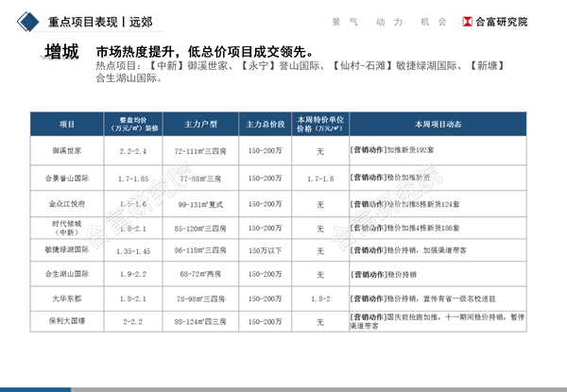Click the blue diamond logo beside the title
567x392 pixels.
coord(27,22)
